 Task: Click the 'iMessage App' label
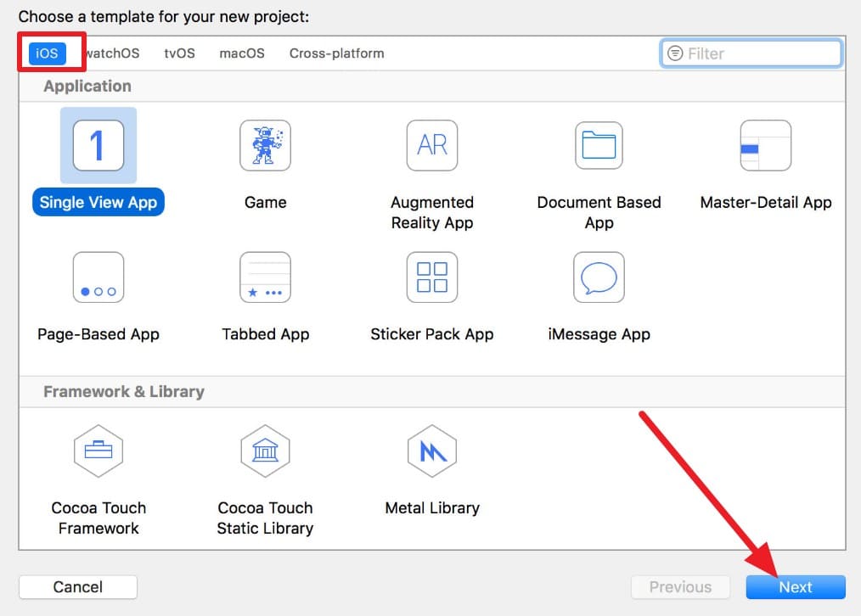[599, 334]
